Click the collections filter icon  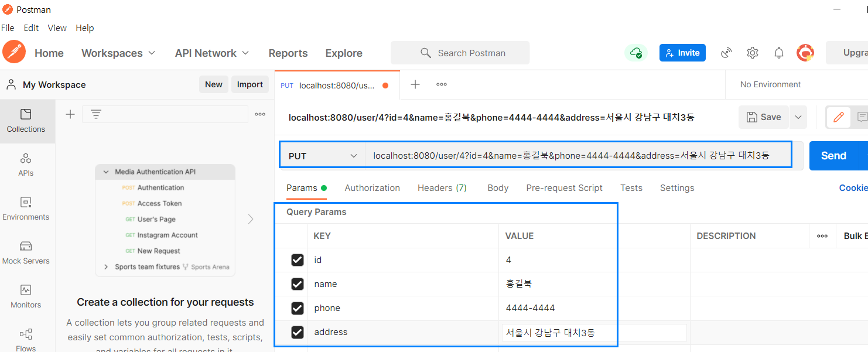coord(96,114)
